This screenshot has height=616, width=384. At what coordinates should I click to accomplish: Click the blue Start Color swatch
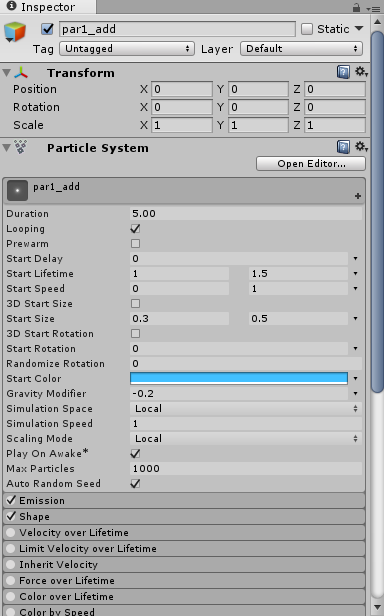click(239, 378)
